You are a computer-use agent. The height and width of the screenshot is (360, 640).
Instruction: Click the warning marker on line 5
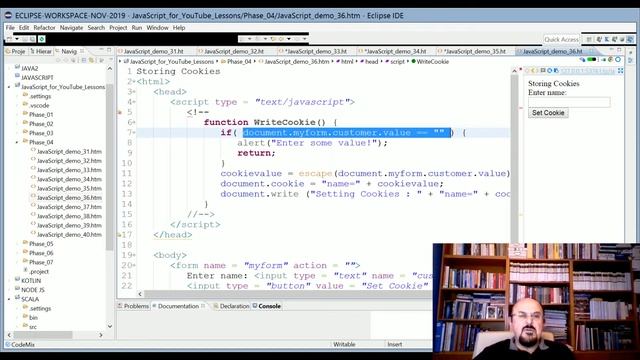(120, 112)
